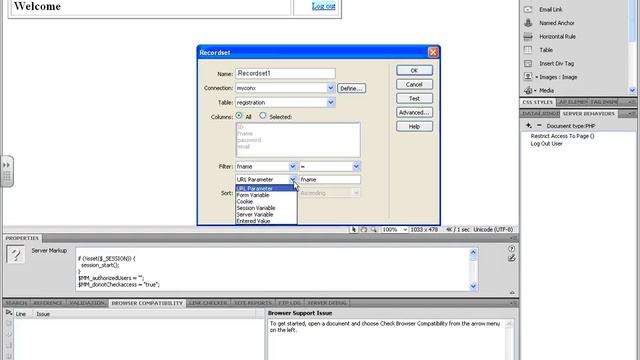Open the Connection dropdown showing myconx
Screen dimensions: 640x360
[331, 88]
